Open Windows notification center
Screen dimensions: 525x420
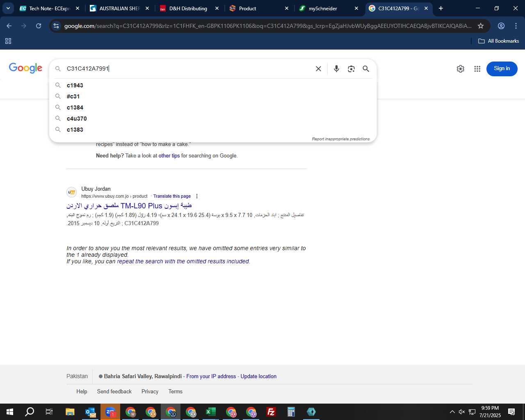click(x=511, y=412)
